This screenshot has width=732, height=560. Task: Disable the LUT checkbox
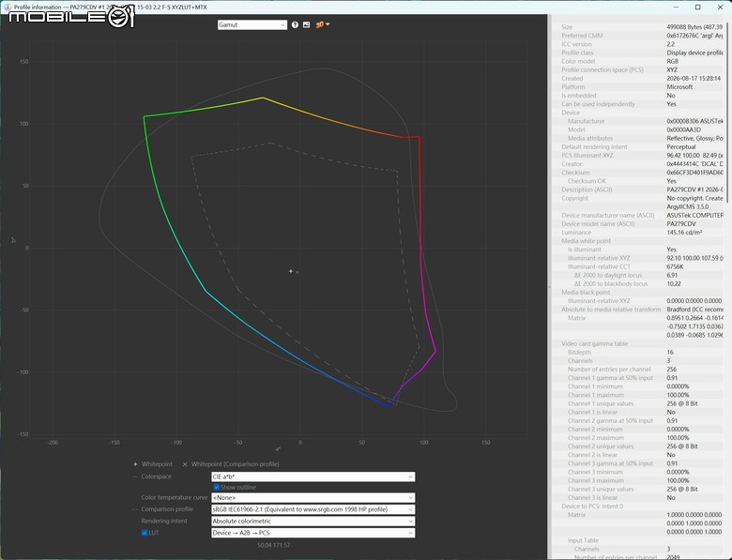pyautogui.click(x=145, y=533)
